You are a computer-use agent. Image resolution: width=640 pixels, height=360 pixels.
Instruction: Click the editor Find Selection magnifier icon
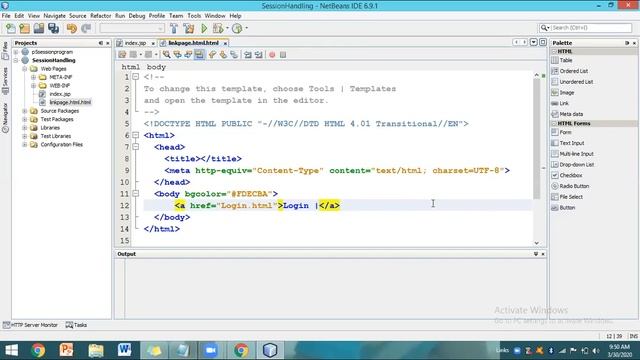tap(167, 55)
